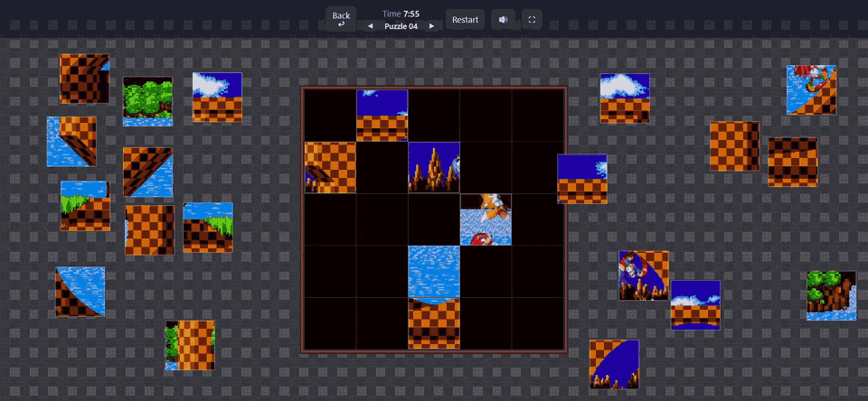This screenshot has width=868, height=401.
Task: Open the Puzzle 04 label
Action: click(x=401, y=26)
